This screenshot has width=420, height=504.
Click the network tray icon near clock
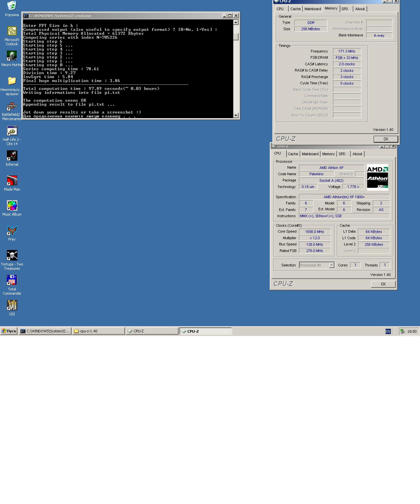tap(402, 331)
